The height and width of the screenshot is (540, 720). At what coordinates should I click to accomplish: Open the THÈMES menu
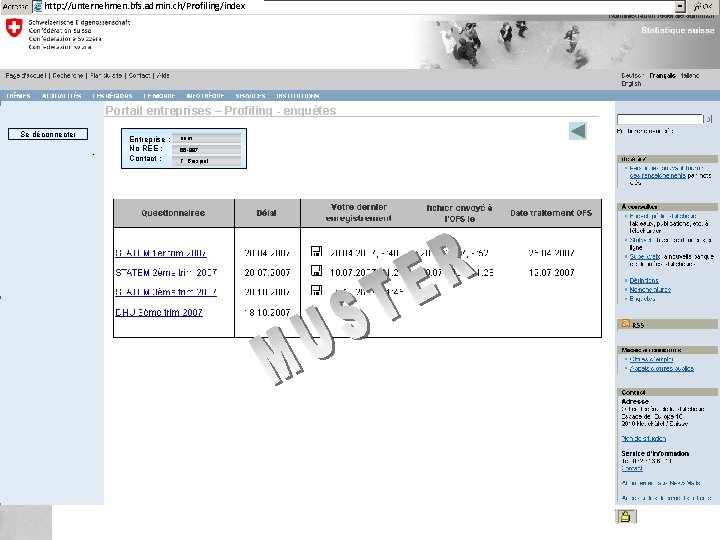tap(18, 96)
